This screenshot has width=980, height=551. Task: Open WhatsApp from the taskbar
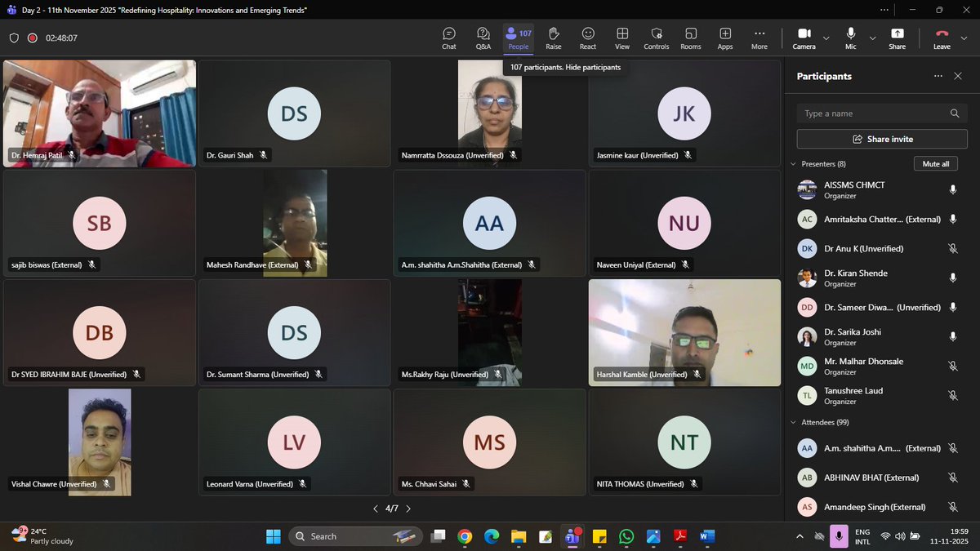[x=626, y=536]
